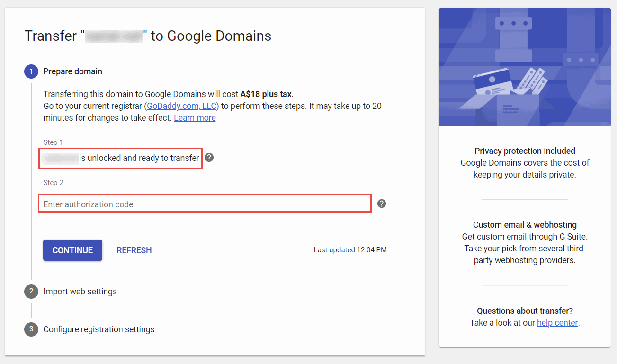
Task: Click the Last updated 12:04 PM timestamp
Action: pyautogui.click(x=350, y=250)
